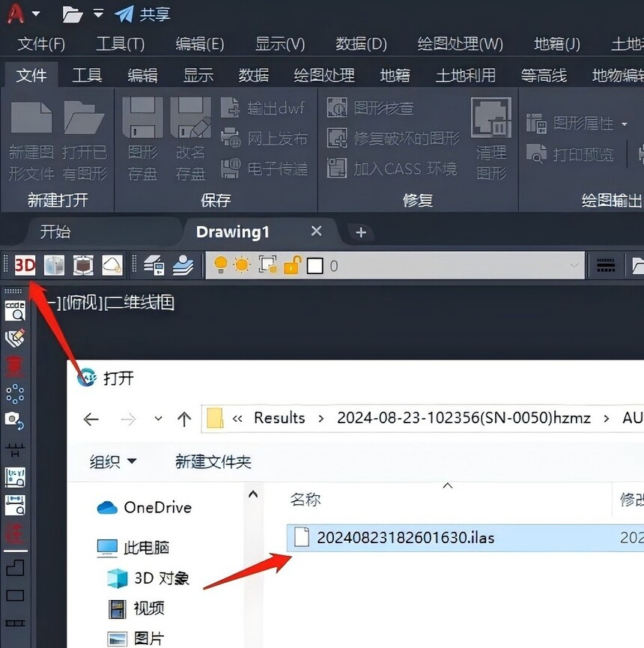Click the open folder icon in title bar

pyautogui.click(x=73, y=14)
